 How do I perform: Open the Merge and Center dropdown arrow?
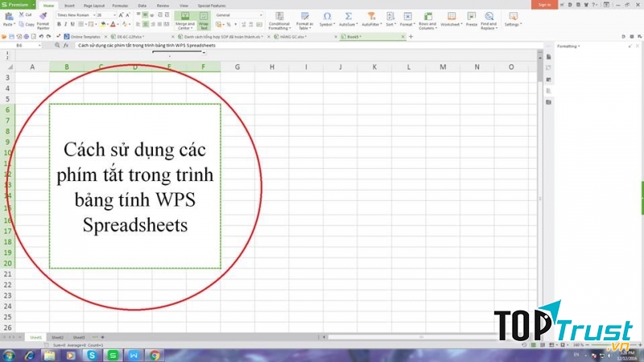pos(192,28)
